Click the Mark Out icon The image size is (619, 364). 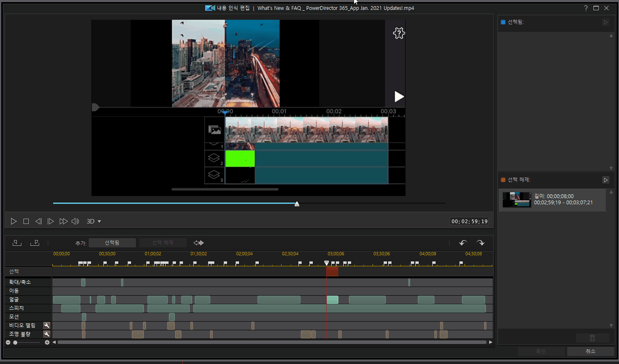[35, 243]
